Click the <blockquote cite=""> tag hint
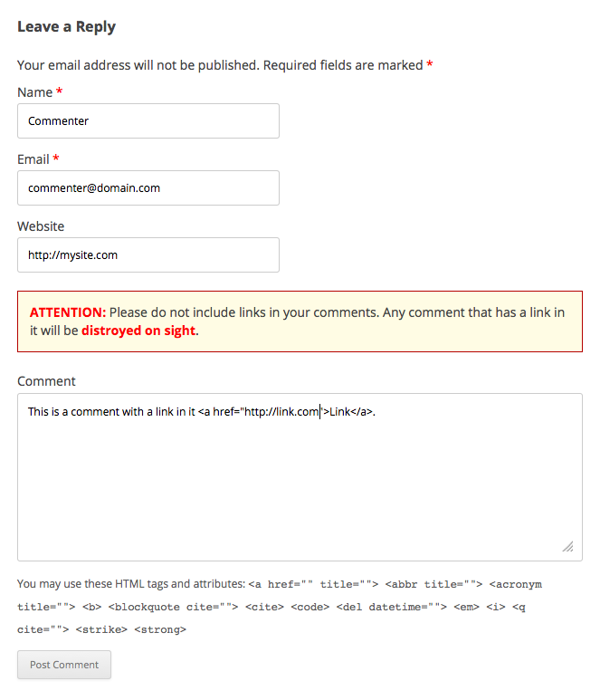The image size is (600, 700). click(x=173, y=607)
